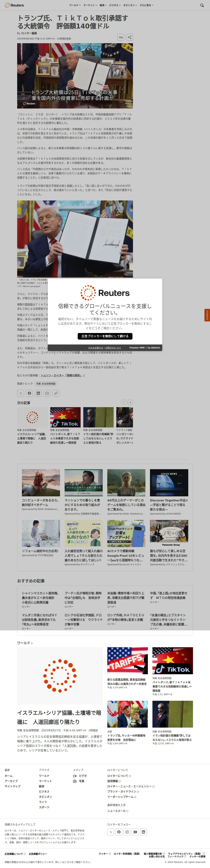Open the ビデオ link in footer media list
The height and width of the screenshot is (868, 210).
(x=80, y=776)
